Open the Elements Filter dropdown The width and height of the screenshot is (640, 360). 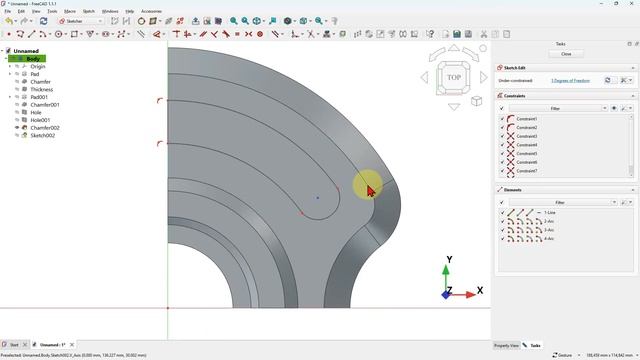pyautogui.click(x=563, y=202)
